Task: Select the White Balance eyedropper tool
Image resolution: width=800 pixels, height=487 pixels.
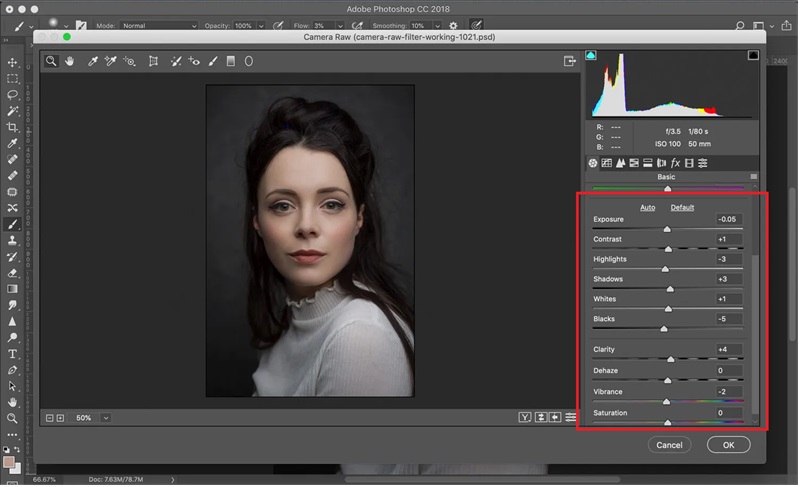Action: pos(92,61)
